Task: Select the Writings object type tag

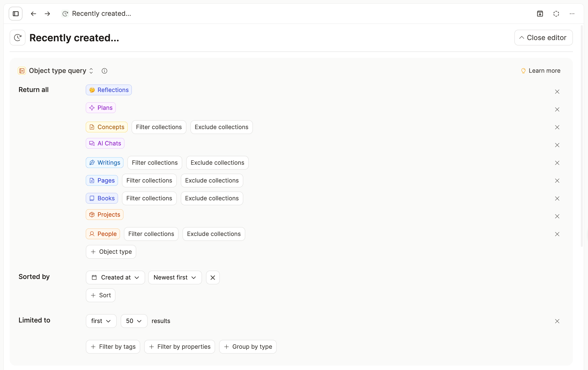Action: tap(104, 162)
